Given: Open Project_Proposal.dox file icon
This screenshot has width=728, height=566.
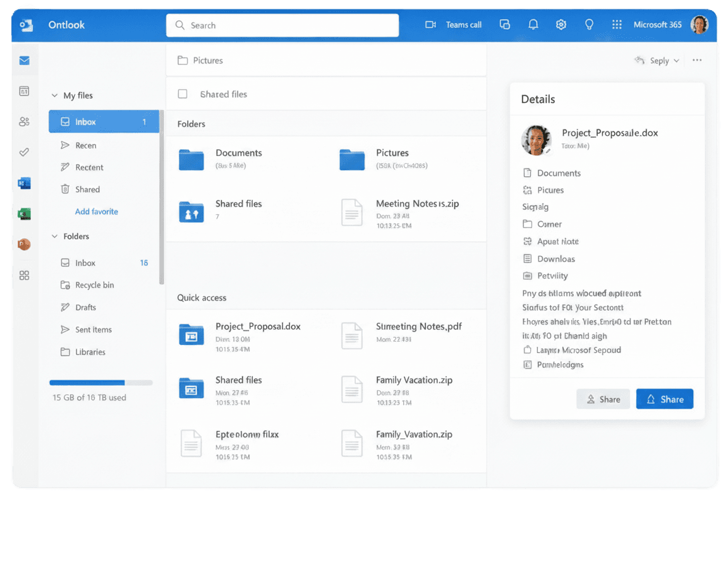Looking at the screenshot, I should click(191, 335).
